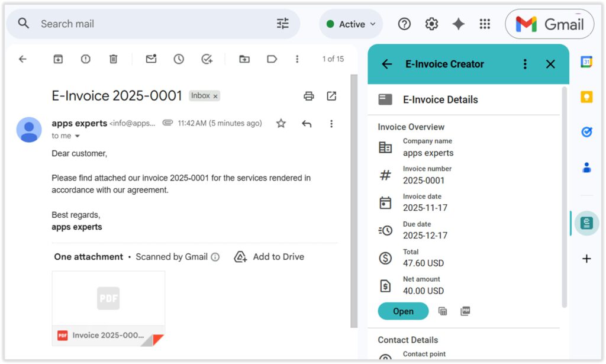Click the Gmail logo
The image size is (606, 364).
550,24
